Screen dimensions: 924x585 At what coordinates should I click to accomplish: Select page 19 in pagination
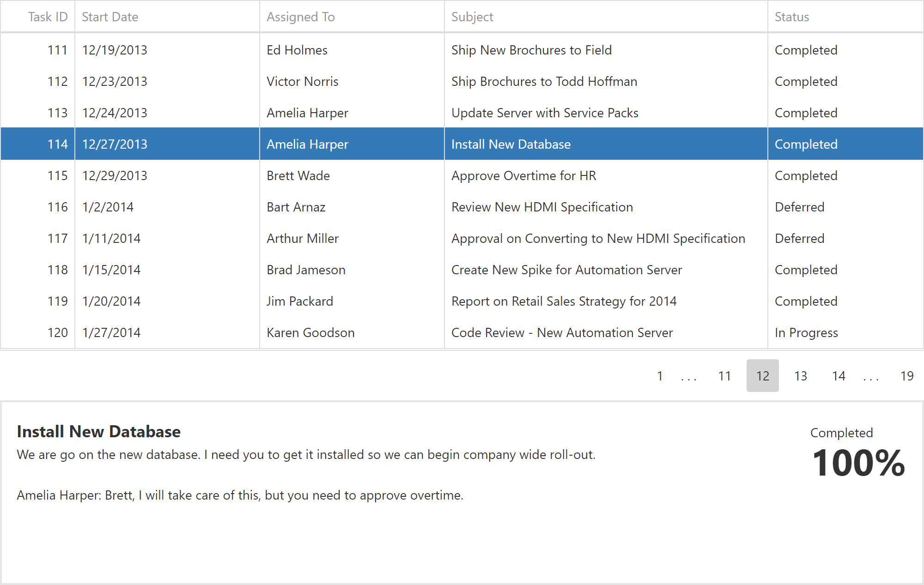tap(906, 376)
